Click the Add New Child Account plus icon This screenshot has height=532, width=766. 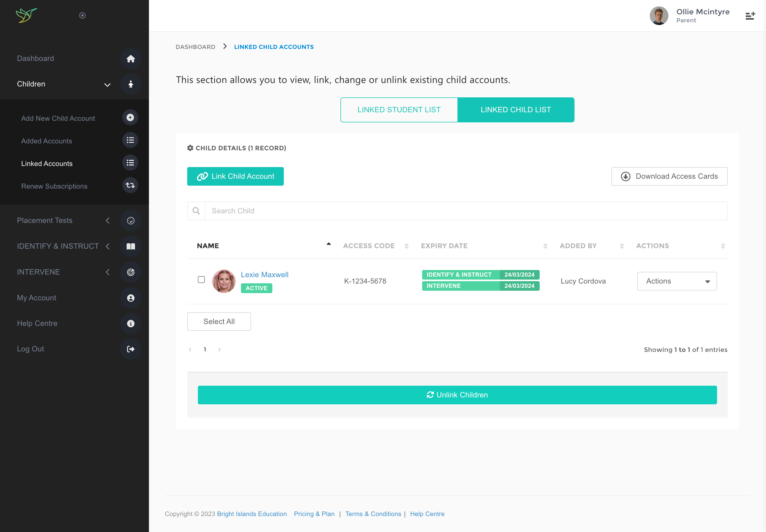tap(130, 118)
